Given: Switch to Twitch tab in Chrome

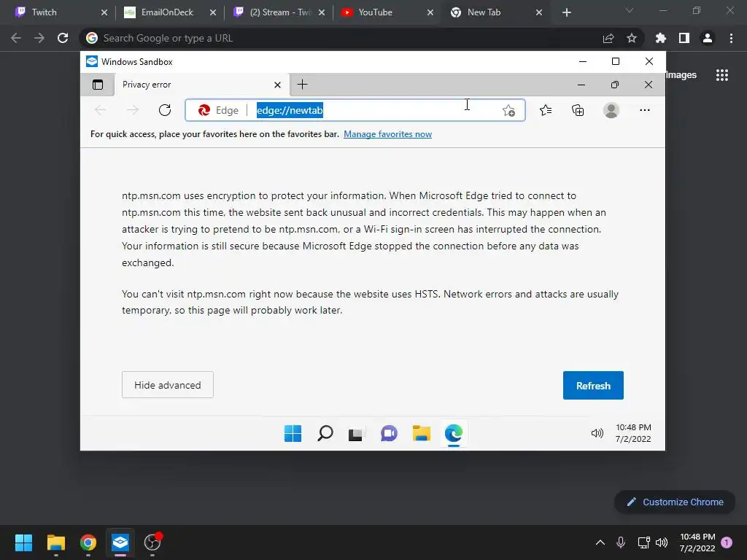Looking at the screenshot, I should click(x=61, y=12).
